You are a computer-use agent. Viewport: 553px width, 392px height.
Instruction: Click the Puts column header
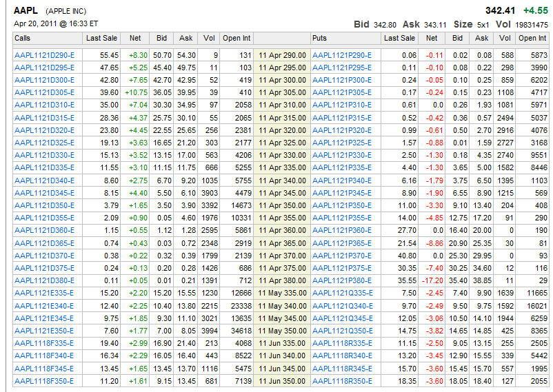pos(320,38)
